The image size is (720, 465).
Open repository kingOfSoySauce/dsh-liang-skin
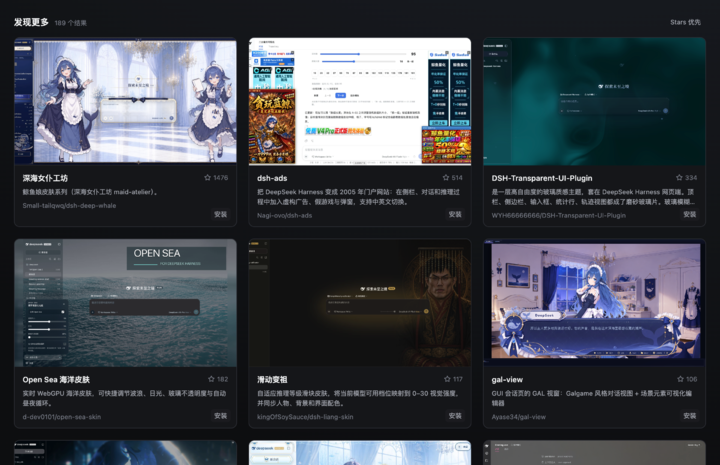(x=305, y=417)
